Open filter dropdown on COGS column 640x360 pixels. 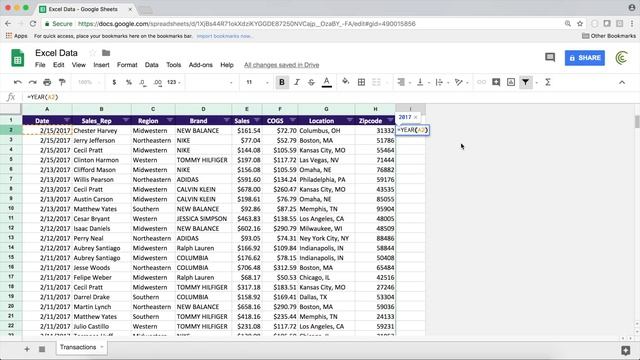pos(293,120)
